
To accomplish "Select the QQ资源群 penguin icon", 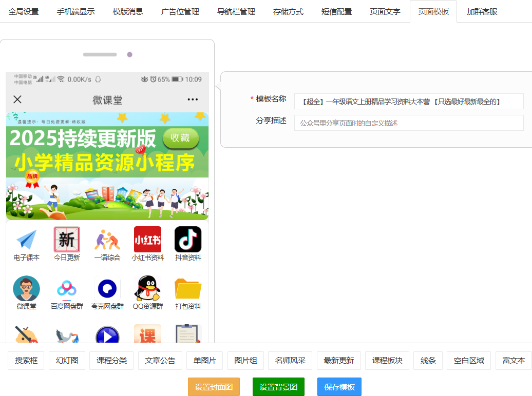I will [x=147, y=289].
